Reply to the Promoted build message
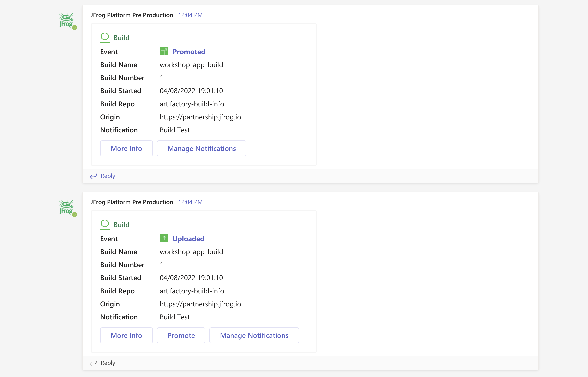 click(108, 176)
